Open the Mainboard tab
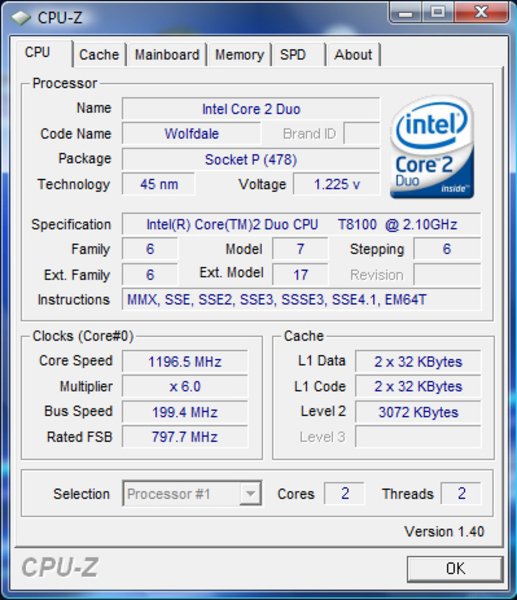This screenshot has width=517, height=600. pos(167,55)
